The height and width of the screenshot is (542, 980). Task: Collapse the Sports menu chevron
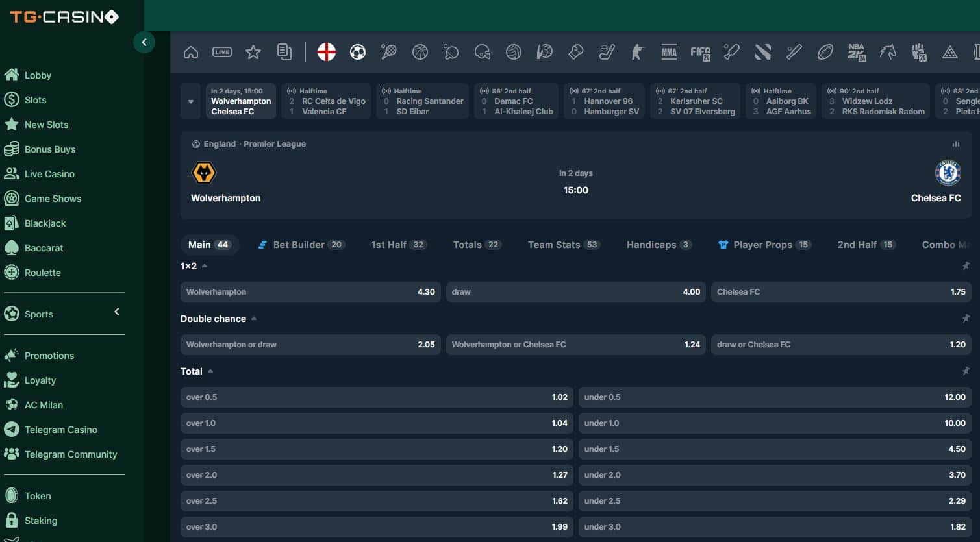coord(117,312)
